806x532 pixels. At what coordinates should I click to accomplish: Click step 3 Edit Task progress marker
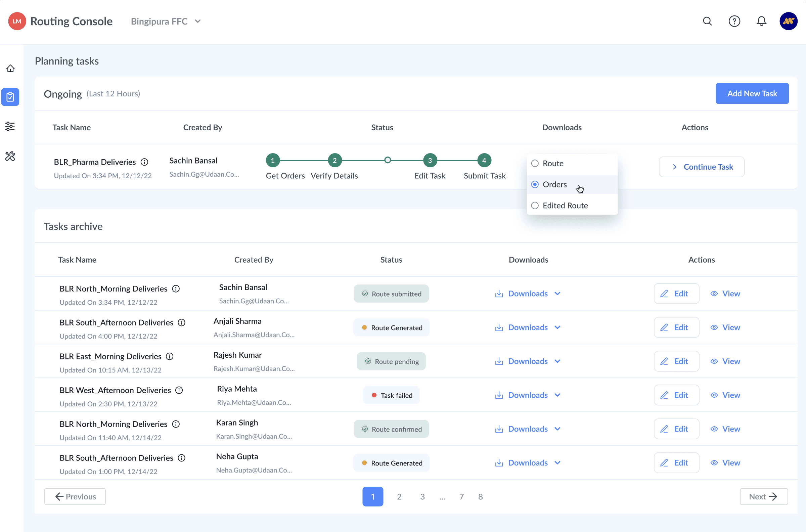[430, 161]
